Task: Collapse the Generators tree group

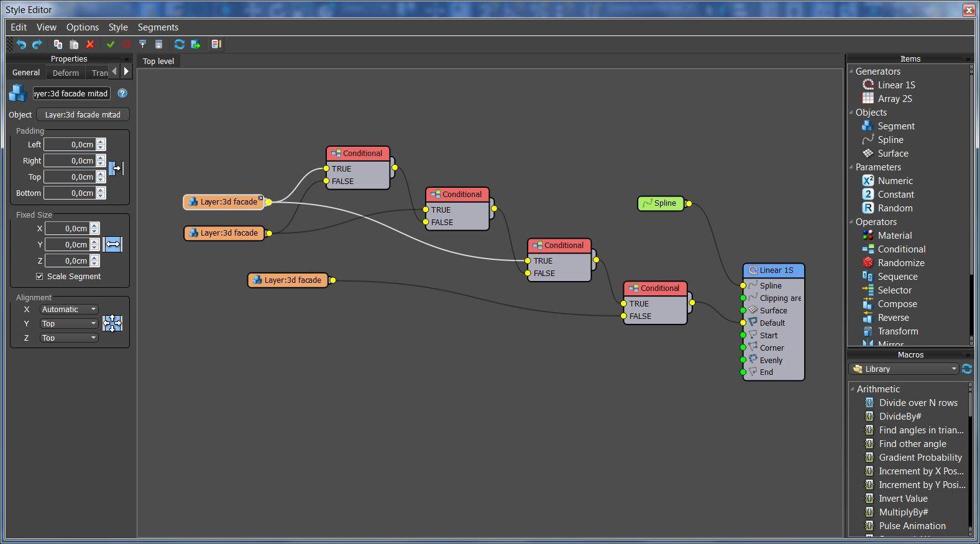Action: coord(851,71)
